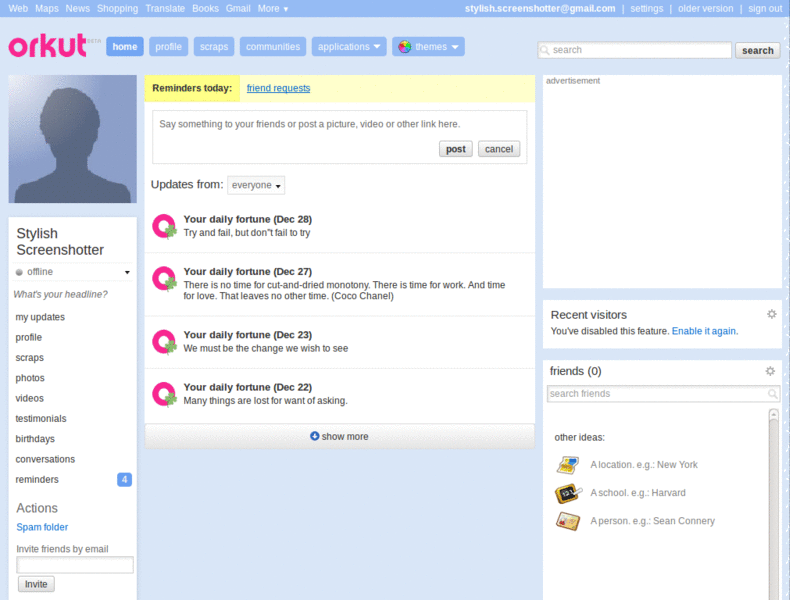Open settings link in header
Image resolution: width=800 pixels, height=600 pixels.
pos(647,9)
